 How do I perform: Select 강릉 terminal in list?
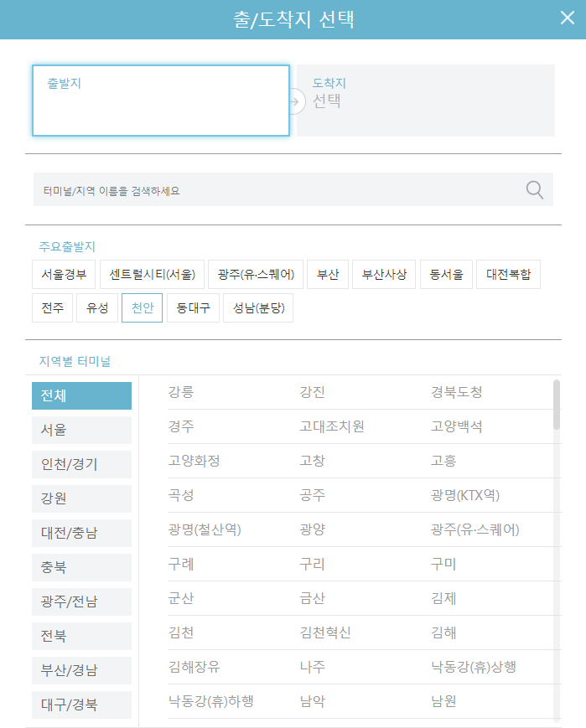(x=181, y=392)
